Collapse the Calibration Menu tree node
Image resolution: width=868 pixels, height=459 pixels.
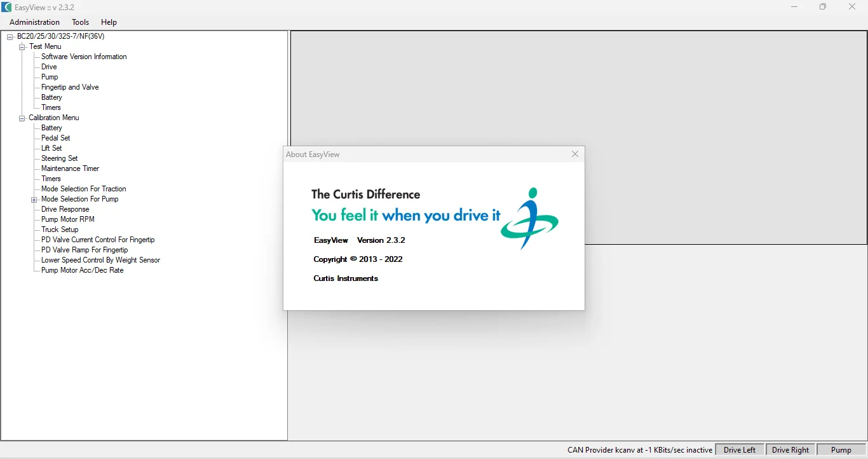pos(22,118)
